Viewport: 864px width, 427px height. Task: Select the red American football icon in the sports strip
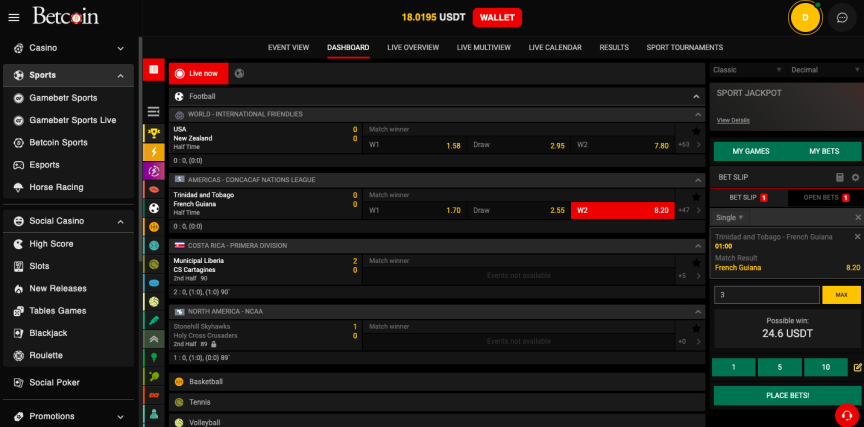[x=154, y=190]
